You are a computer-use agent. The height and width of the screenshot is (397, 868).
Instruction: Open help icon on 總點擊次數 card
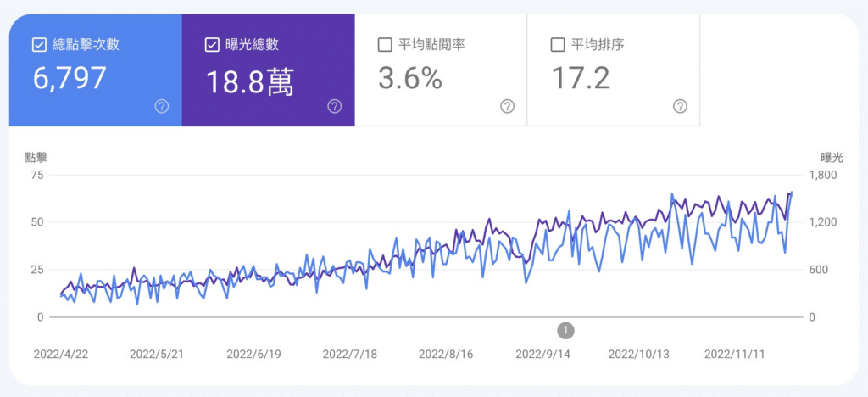click(162, 106)
